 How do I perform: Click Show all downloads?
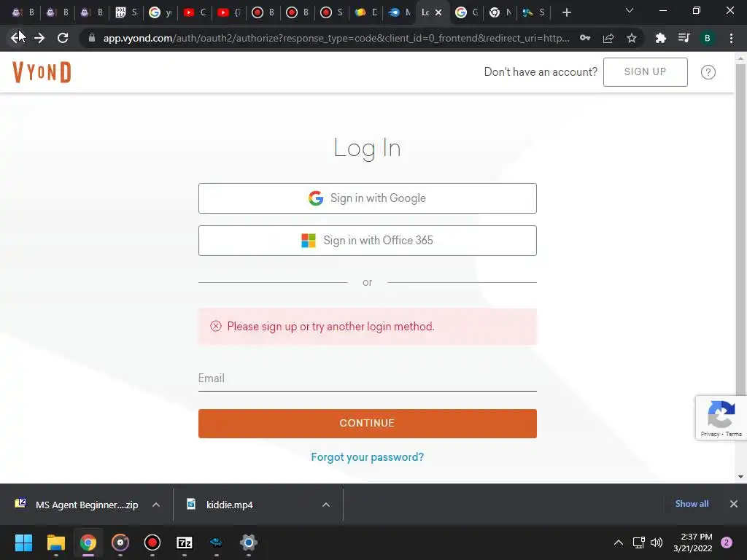coord(692,504)
